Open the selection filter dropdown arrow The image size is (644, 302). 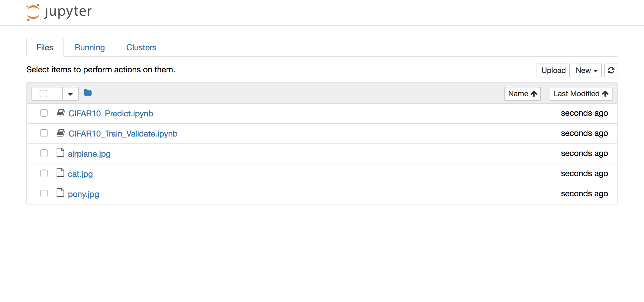pos(70,94)
